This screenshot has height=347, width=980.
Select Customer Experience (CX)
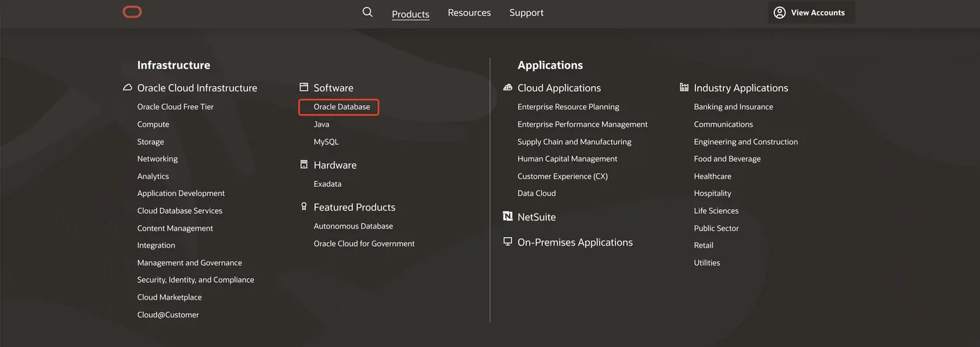click(x=563, y=176)
